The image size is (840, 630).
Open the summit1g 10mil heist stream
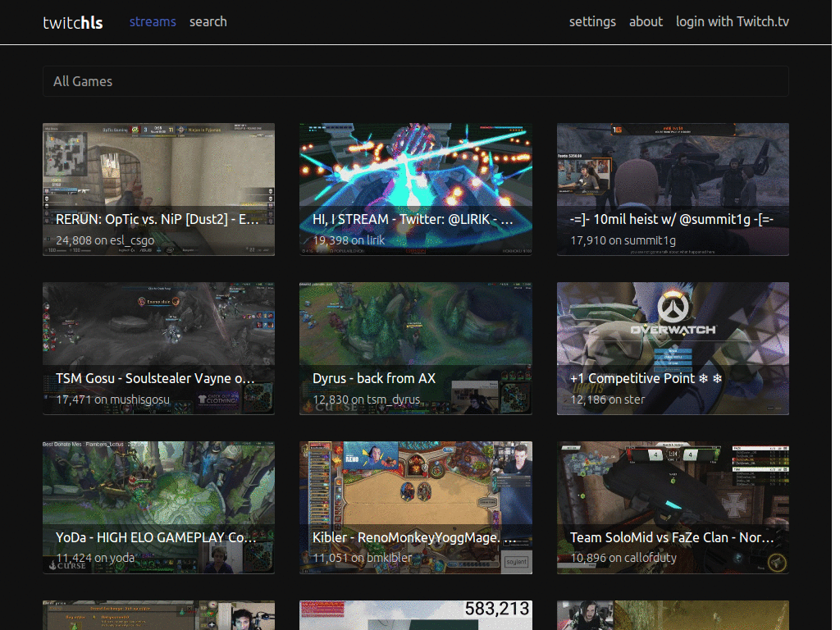pos(673,189)
